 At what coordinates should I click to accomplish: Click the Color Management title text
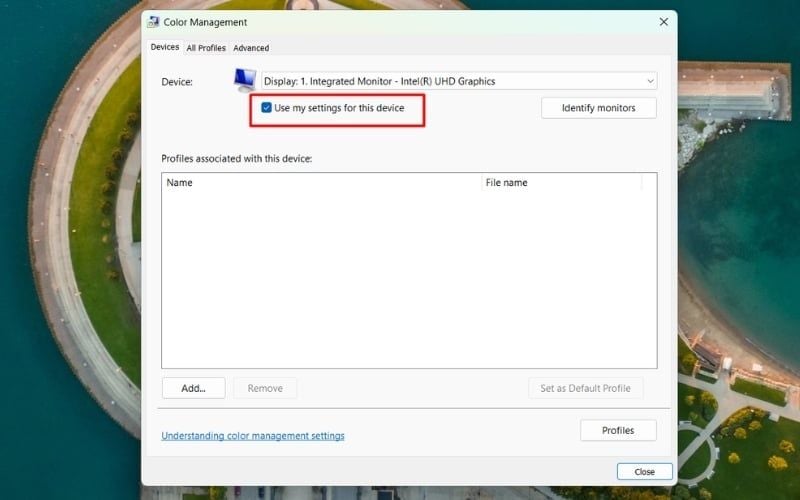[205, 22]
